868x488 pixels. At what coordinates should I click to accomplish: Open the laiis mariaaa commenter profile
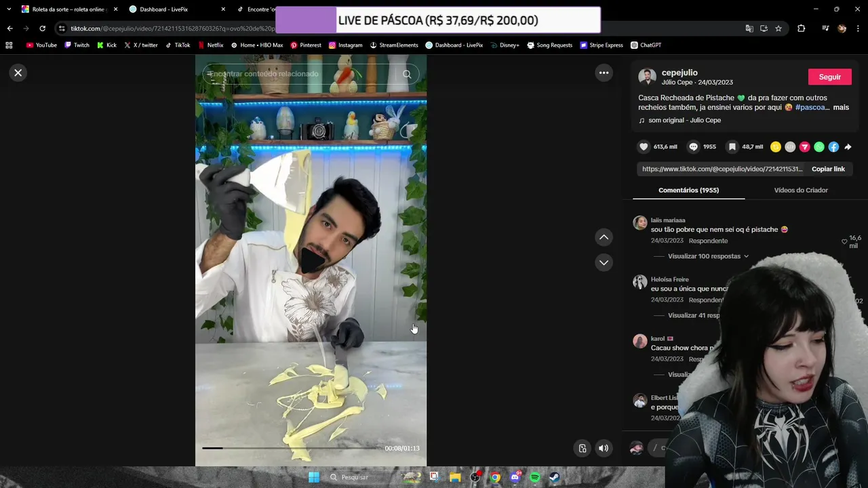[x=668, y=220]
